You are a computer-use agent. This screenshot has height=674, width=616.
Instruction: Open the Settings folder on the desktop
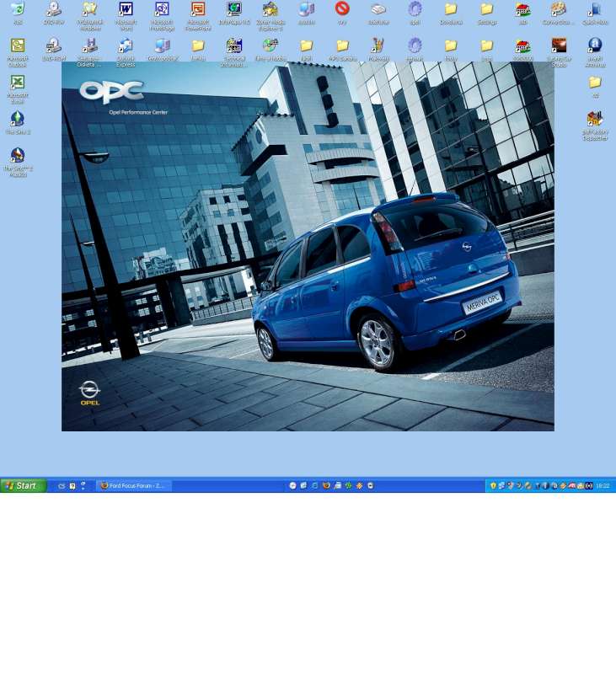[x=486, y=10]
